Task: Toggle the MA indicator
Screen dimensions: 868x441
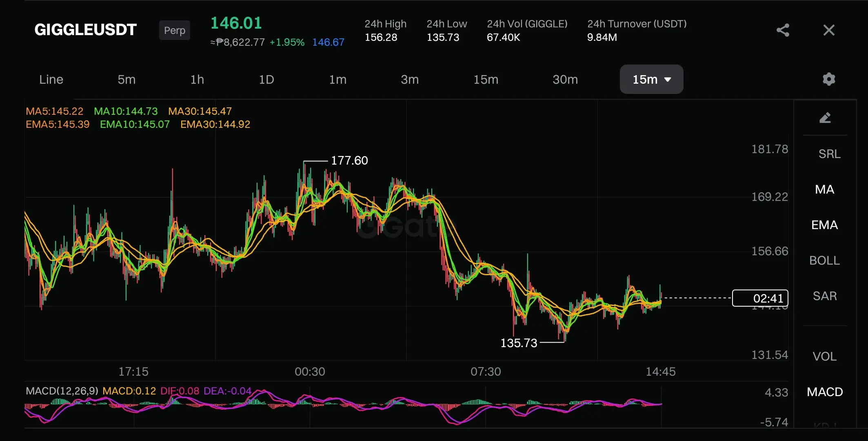Action: coord(824,189)
